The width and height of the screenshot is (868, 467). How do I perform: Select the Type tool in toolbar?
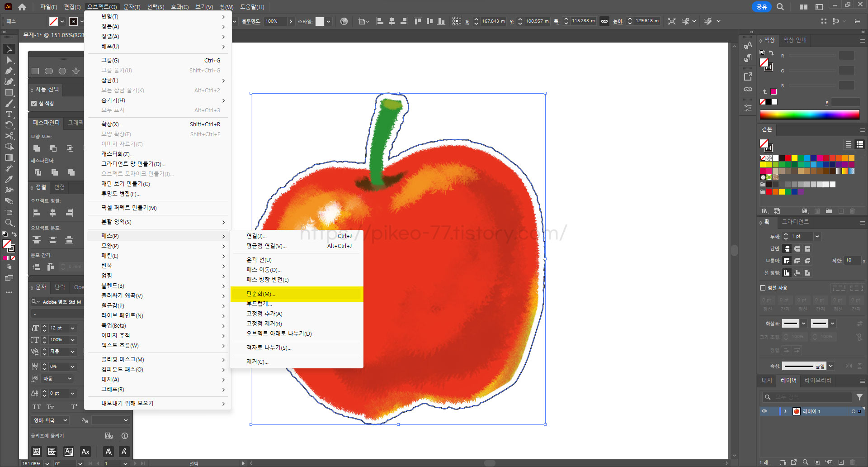9,114
